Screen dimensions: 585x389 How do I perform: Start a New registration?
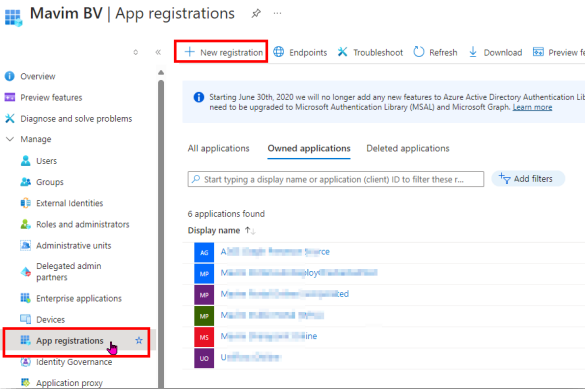(x=224, y=52)
